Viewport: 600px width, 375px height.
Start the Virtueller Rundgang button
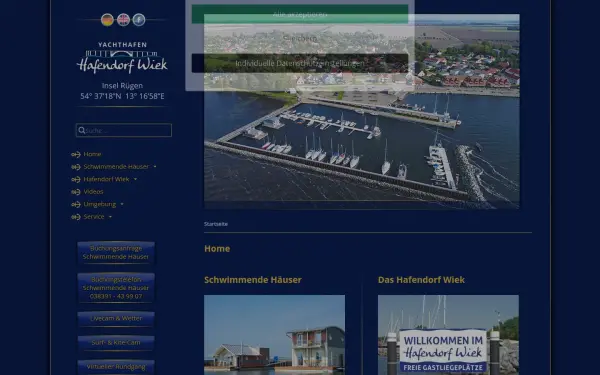pyautogui.click(x=116, y=367)
